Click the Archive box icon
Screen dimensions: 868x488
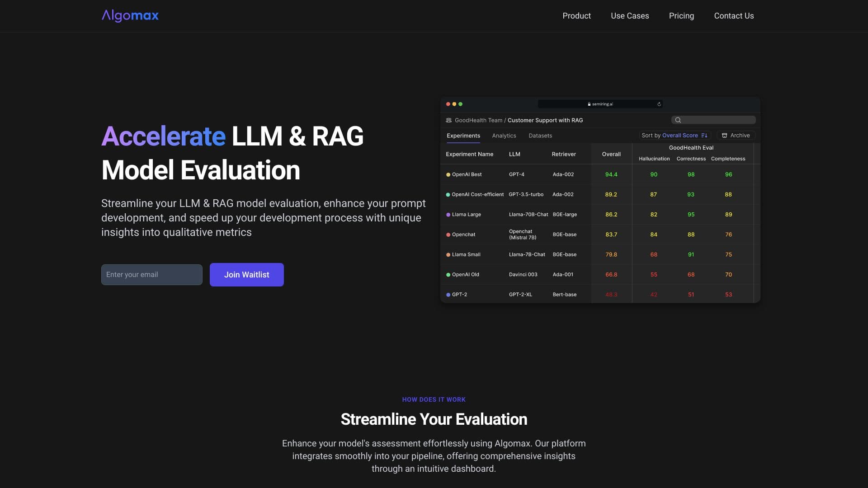(724, 136)
